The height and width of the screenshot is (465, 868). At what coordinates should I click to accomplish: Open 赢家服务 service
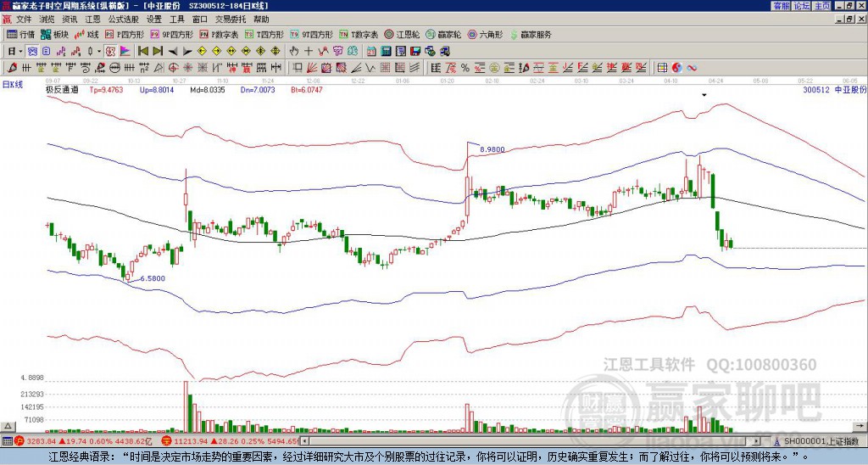click(x=531, y=34)
